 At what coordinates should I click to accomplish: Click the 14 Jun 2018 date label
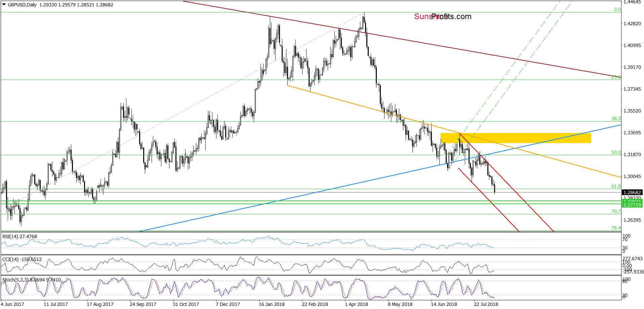444,304
